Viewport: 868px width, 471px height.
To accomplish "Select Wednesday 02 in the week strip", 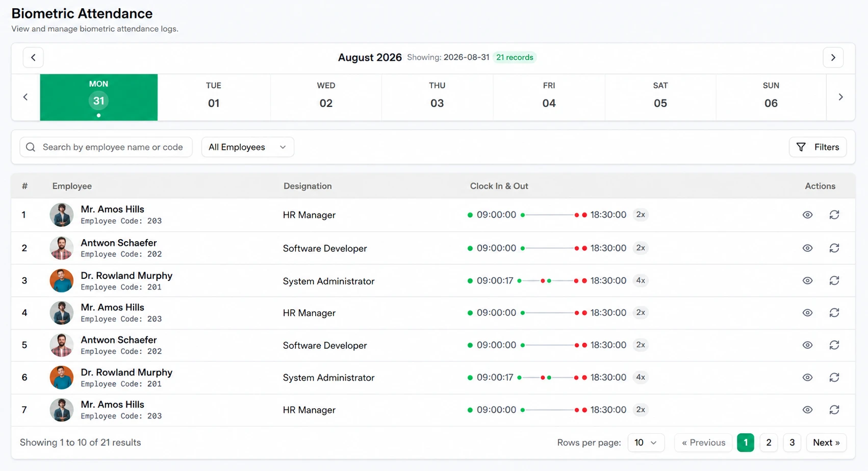I will tap(326, 97).
